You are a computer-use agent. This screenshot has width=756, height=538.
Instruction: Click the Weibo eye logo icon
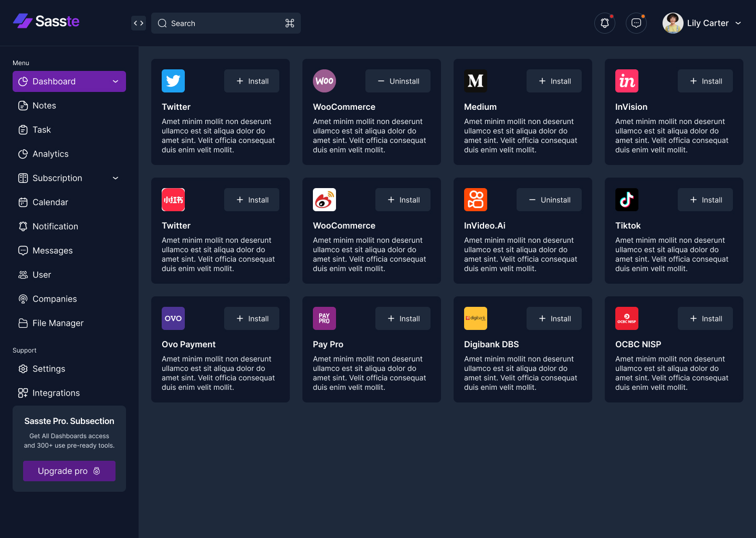pyautogui.click(x=324, y=200)
